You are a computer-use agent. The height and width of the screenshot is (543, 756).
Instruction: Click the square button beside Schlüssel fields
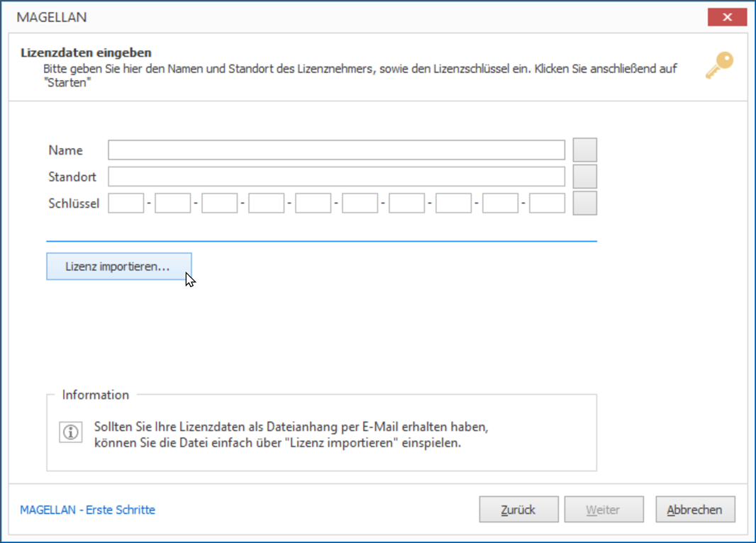pos(585,203)
